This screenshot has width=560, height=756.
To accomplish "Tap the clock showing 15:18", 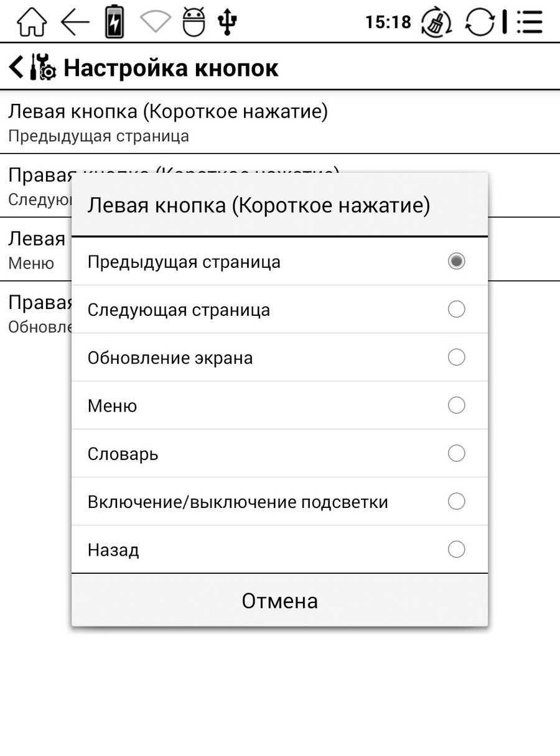I will point(388,22).
